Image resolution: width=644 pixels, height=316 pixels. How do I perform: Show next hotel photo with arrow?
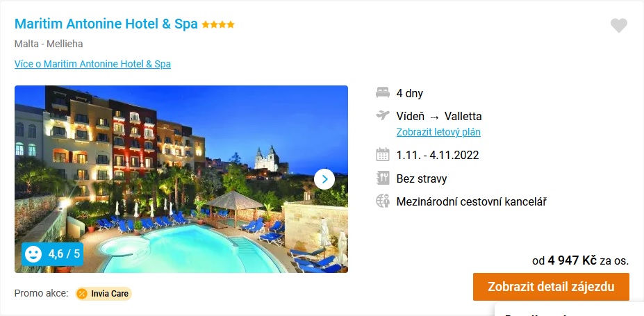coord(324,179)
